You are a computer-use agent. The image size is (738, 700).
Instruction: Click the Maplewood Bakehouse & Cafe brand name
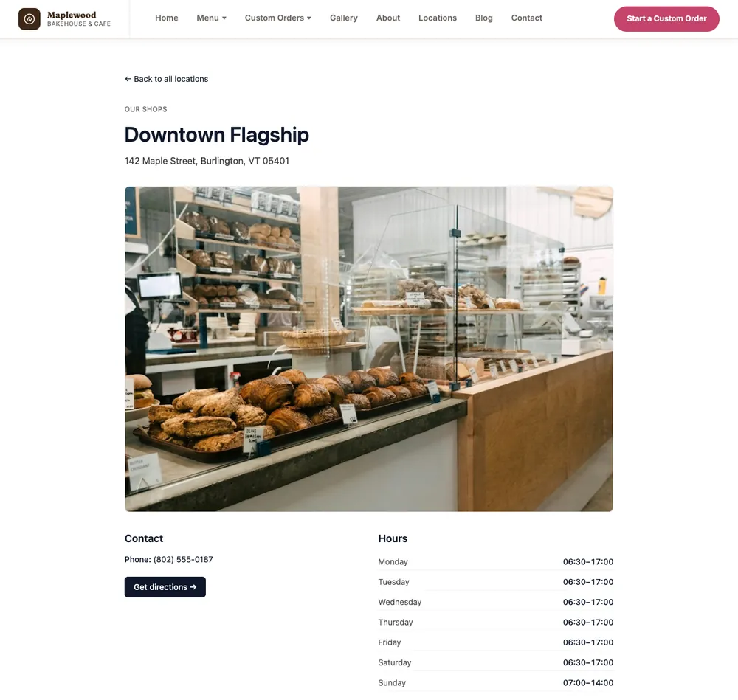pyautogui.click(x=79, y=19)
